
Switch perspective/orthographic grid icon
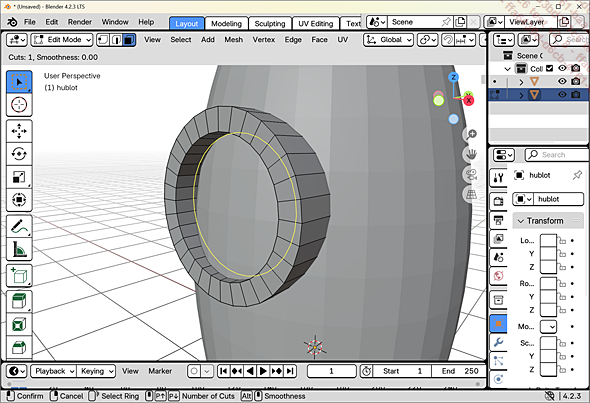tap(471, 195)
